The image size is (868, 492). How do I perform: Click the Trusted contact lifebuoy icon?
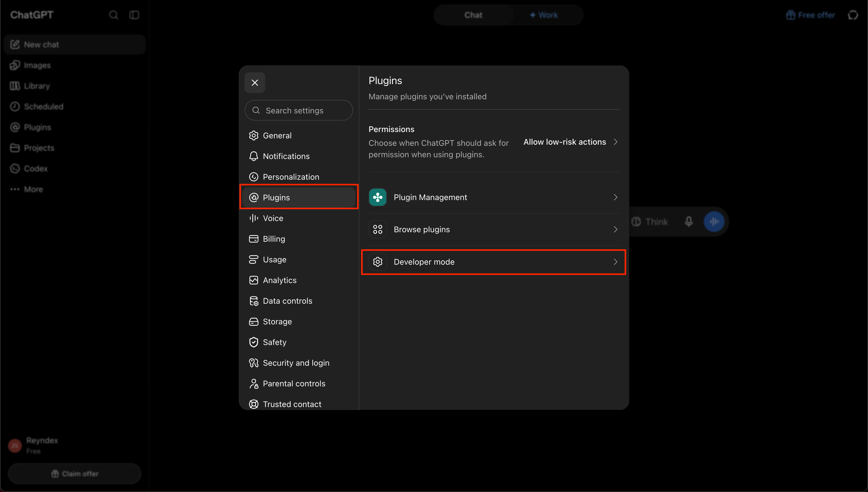tap(254, 404)
